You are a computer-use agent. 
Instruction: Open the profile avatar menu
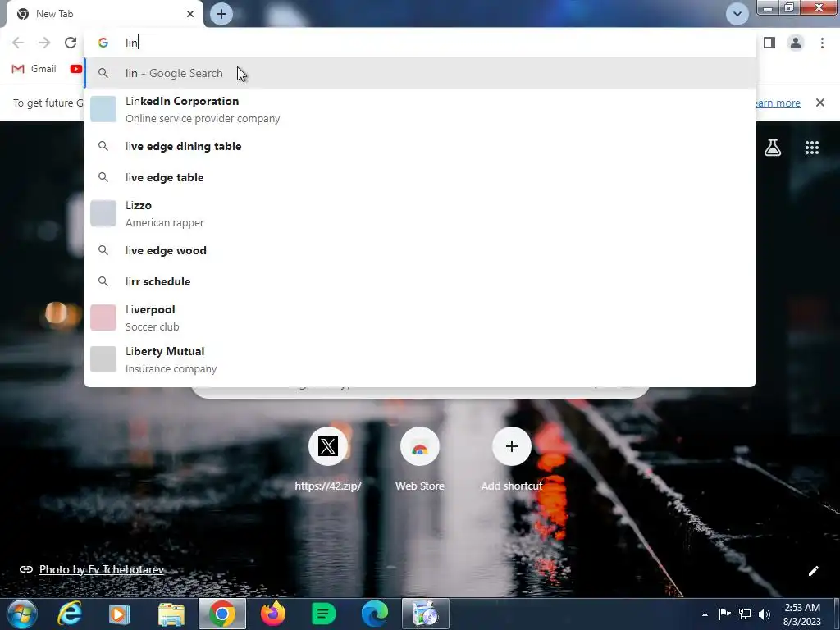[x=796, y=43]
